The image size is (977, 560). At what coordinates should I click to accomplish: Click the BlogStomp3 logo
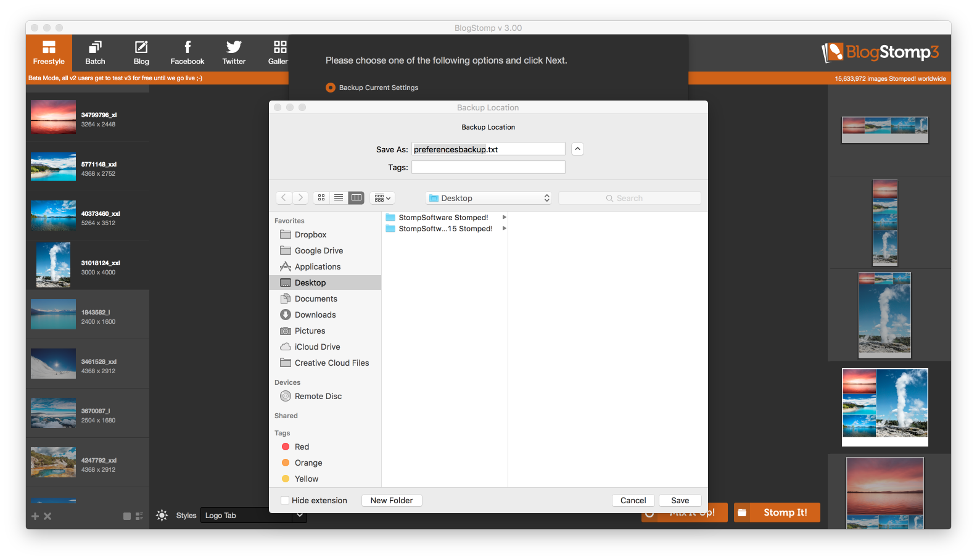pos(880,52)
